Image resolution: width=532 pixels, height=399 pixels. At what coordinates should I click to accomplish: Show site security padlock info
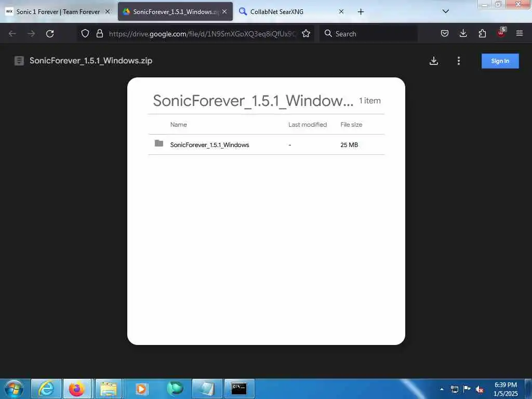tap(100, 33)
